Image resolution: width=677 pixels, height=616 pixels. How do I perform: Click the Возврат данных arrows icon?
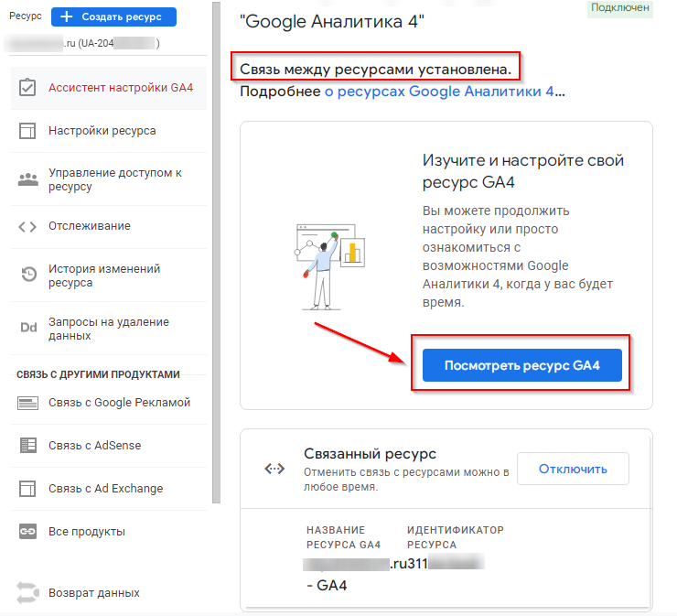tap(27, 592)
